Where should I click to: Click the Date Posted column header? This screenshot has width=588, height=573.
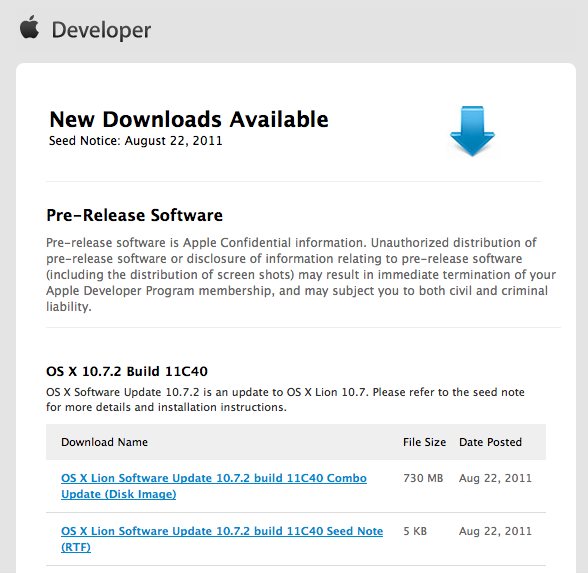(490, 442)
